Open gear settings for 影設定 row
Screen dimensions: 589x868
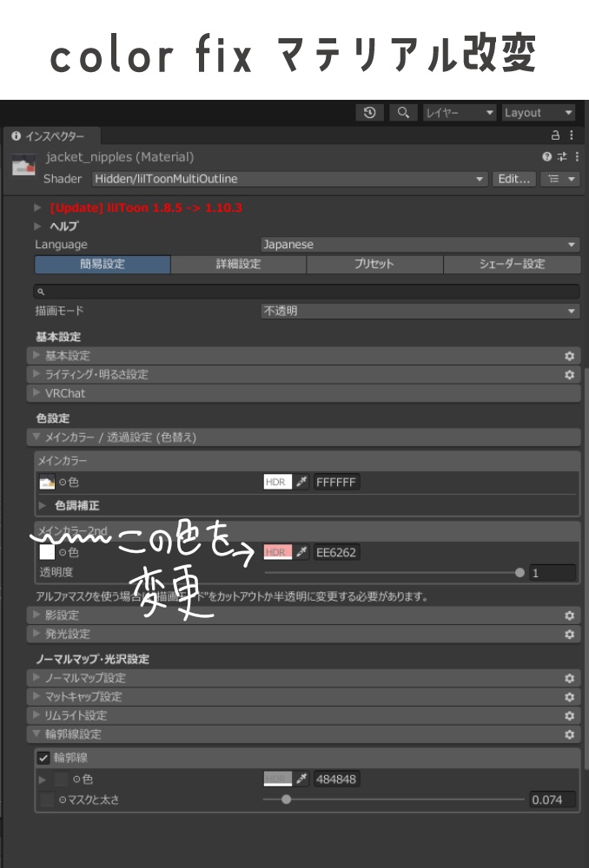(569, 615)
